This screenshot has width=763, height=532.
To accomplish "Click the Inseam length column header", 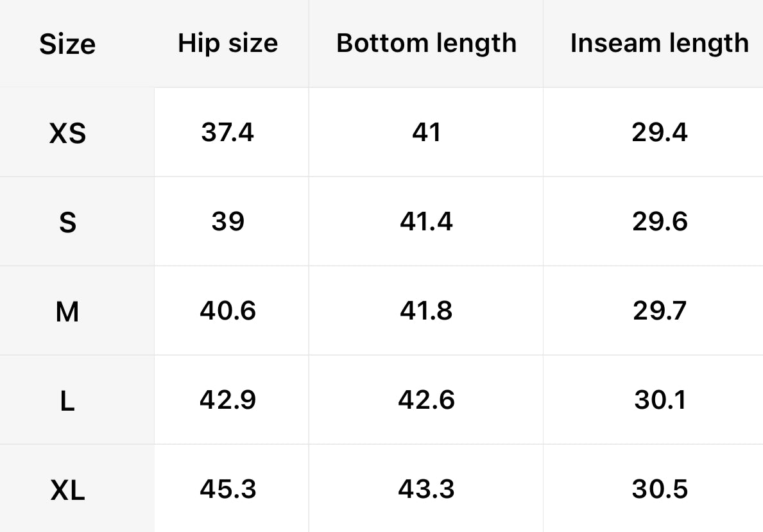I will [x=659, y=44].
